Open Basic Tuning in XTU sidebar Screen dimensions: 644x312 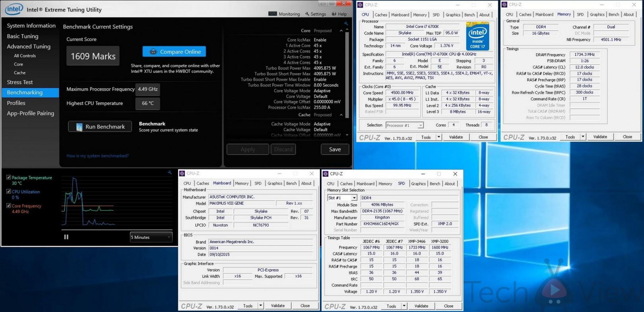point(23,36)
